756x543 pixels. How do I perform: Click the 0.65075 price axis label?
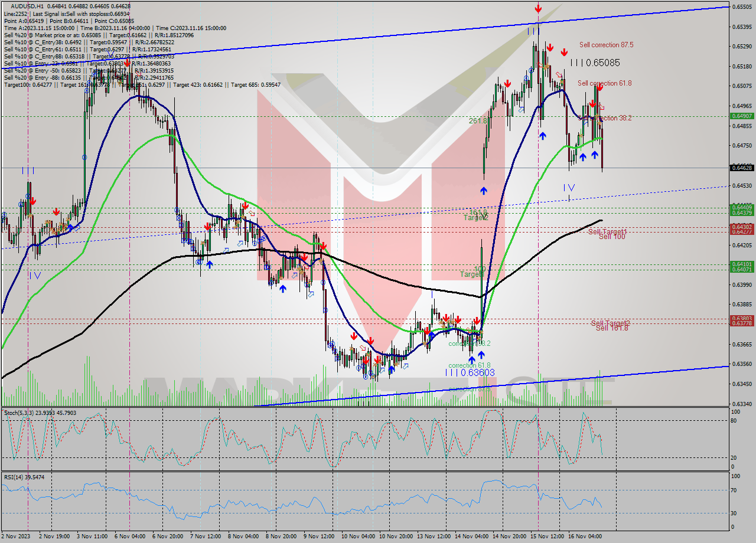click(742, 86)
